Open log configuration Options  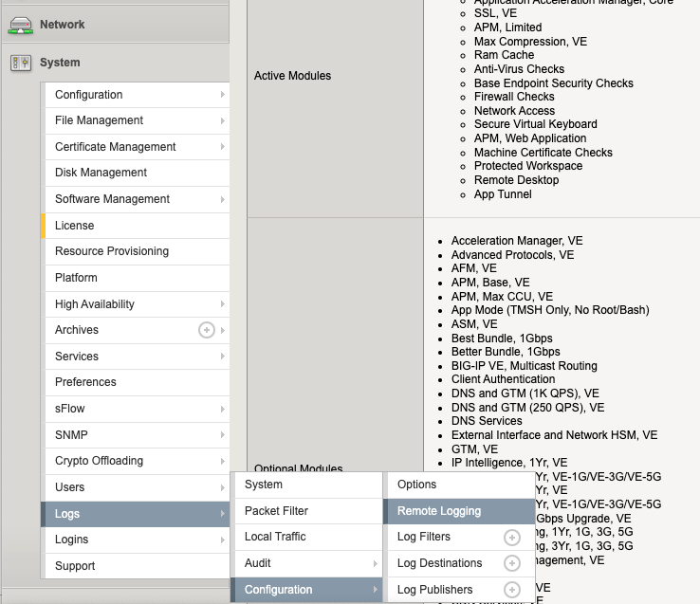(x=459, y=485)
